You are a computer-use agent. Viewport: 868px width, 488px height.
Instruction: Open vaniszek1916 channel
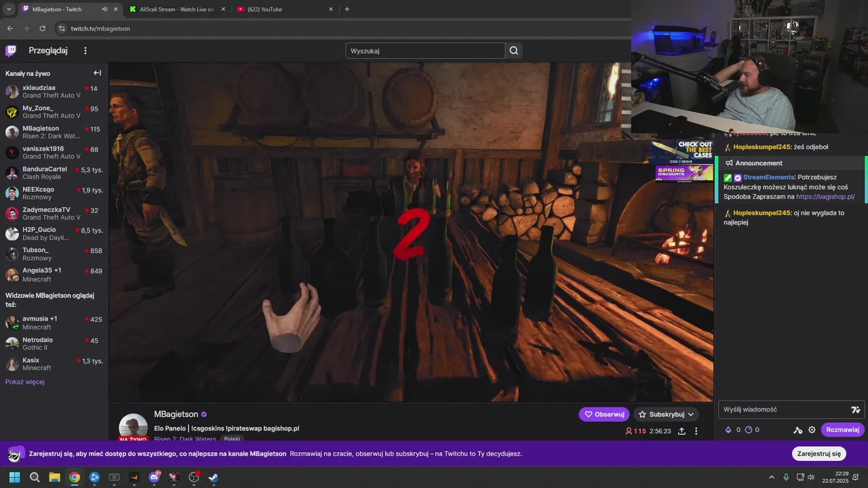[54, 152]
